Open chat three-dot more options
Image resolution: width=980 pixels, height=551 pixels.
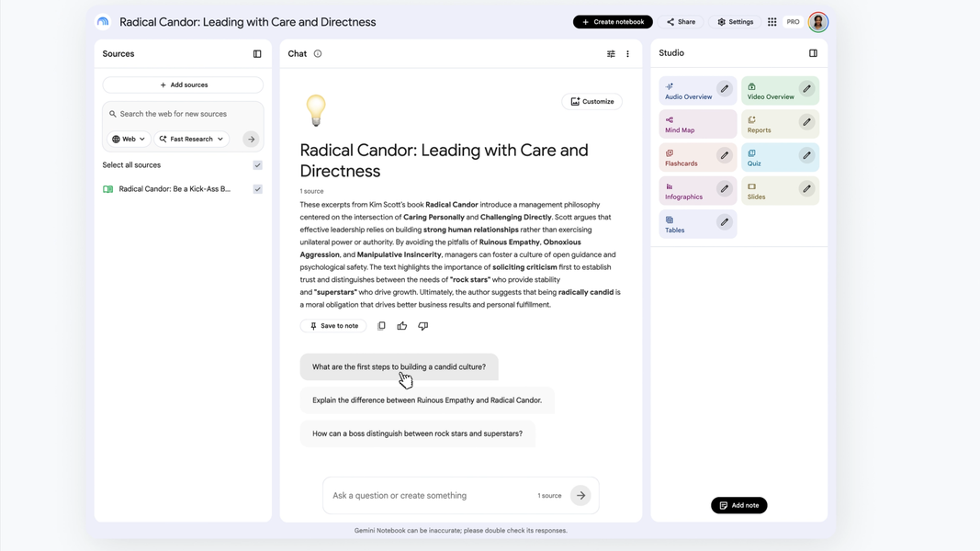point(627,54)
